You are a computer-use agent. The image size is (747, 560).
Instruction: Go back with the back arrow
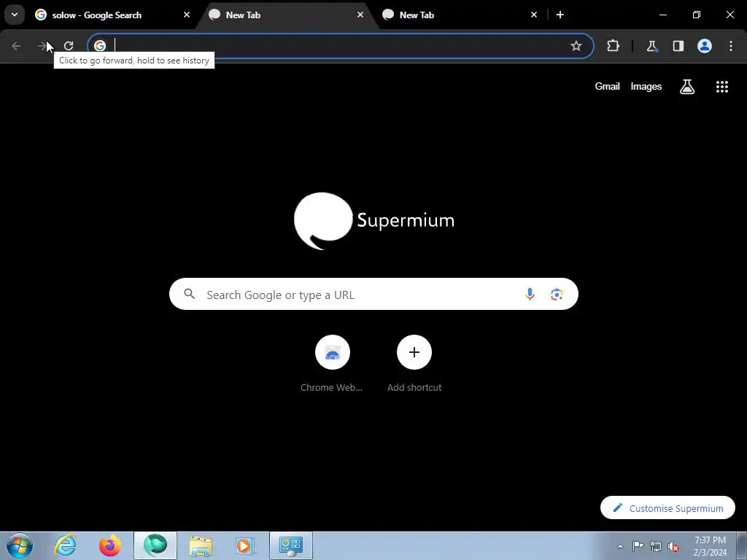click(16, 46)
